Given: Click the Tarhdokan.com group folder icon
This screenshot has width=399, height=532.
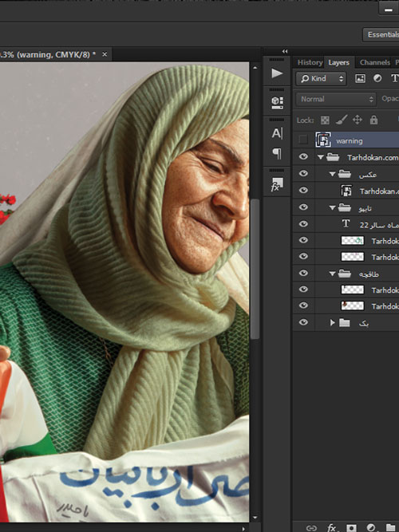Looking at the screenshot, I should [333, 157].
